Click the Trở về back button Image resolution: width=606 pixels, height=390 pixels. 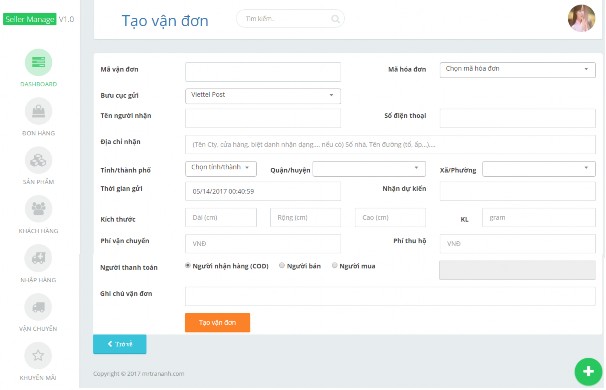click(120, 344)
